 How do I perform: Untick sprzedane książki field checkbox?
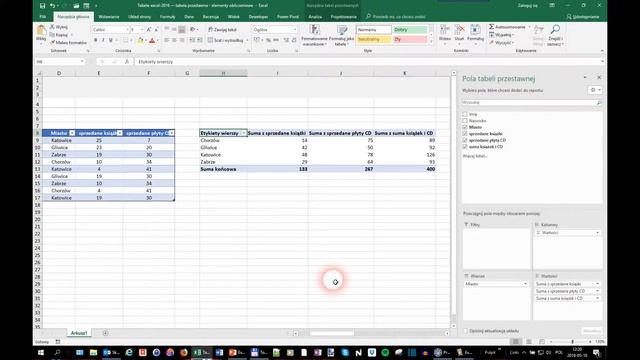465,134
